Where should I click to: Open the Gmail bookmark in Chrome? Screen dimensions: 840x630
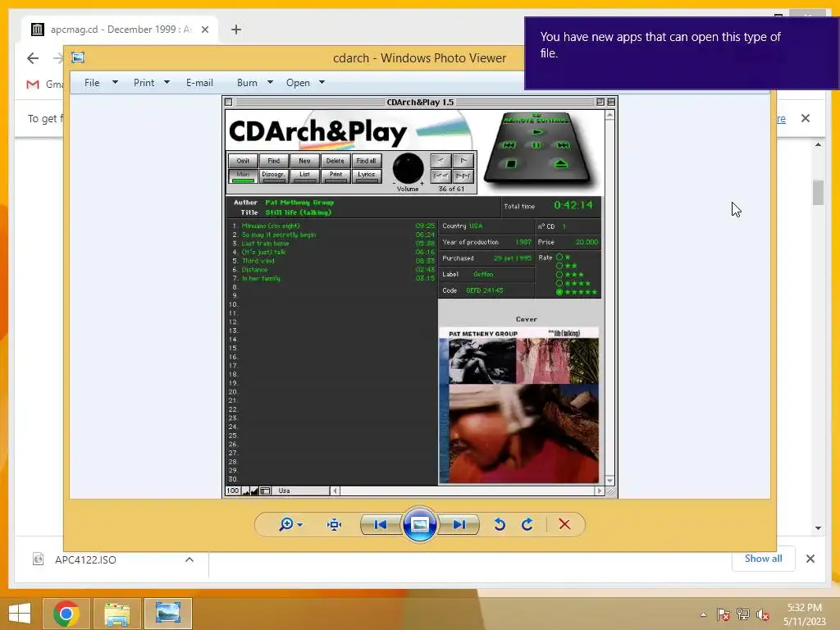click(45, 84)
